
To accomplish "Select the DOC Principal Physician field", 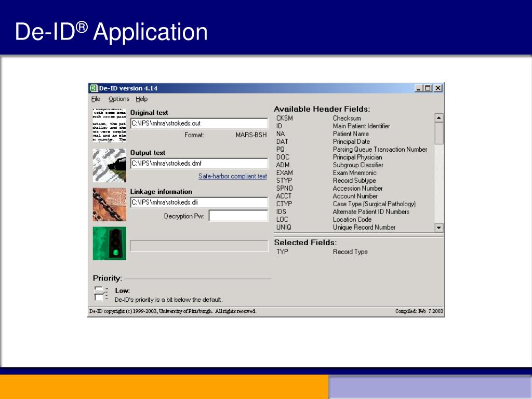I will (x=352, y=157).
